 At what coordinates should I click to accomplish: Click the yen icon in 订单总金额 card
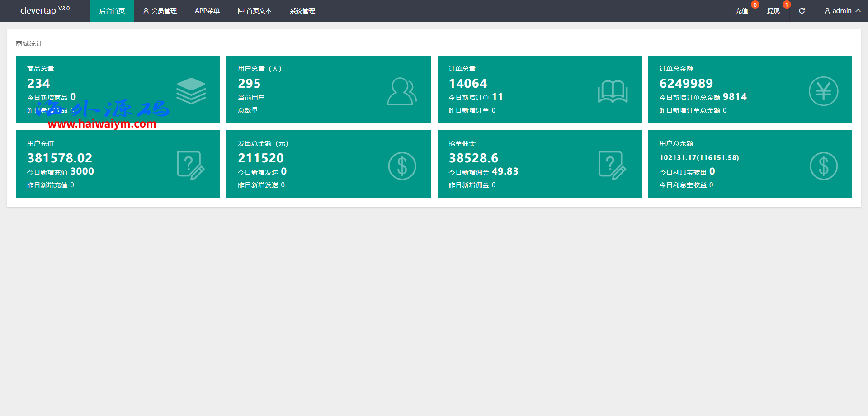[823, 91]
